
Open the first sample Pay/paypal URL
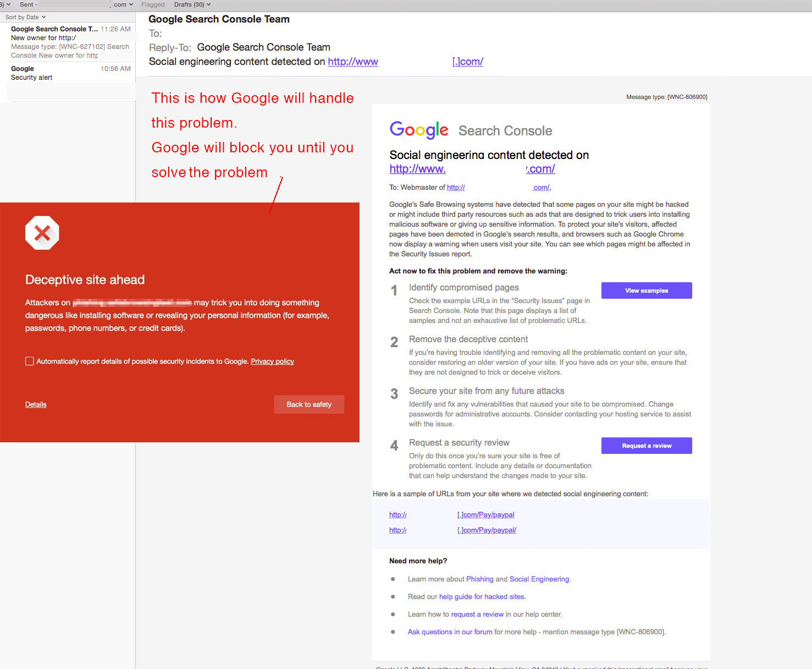[x=485, y=515]
